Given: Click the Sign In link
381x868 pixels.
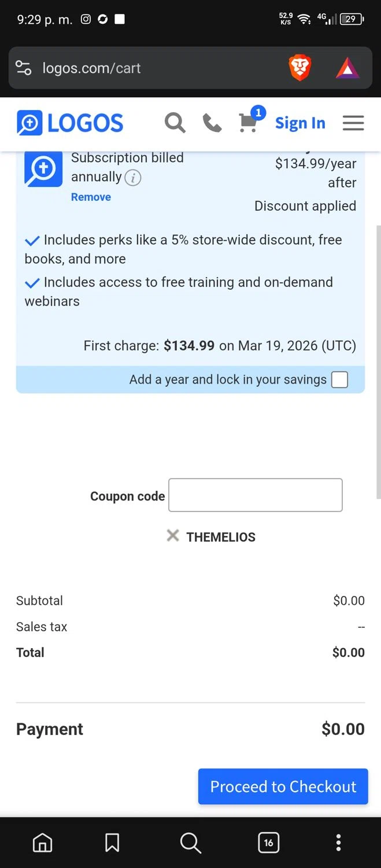Looking at the screenshot, I should [300, 123].
